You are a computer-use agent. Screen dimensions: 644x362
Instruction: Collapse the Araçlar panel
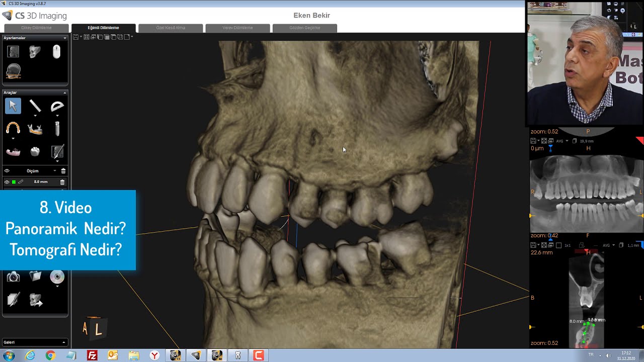pos(64,93)
